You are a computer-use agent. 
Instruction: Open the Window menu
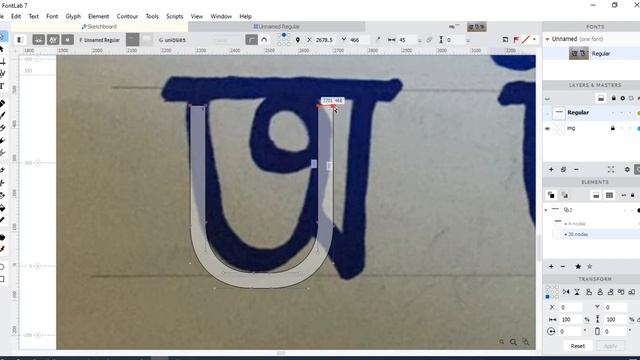coord(221,16)
